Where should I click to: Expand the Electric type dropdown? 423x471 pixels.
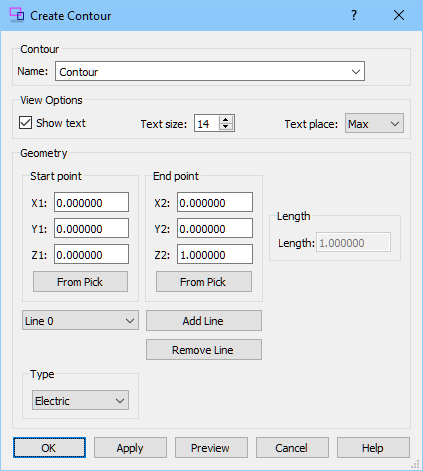(x=80, y=400)
